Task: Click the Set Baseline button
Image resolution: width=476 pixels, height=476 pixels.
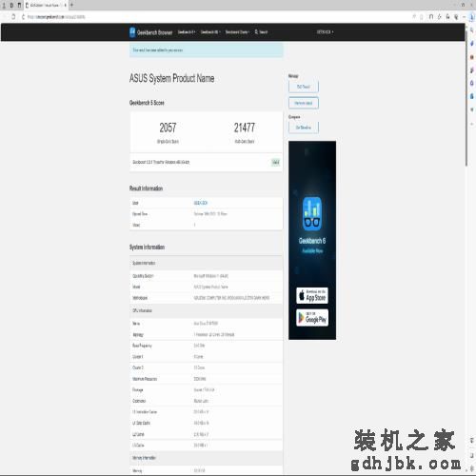Action: [x=304, y=128]
